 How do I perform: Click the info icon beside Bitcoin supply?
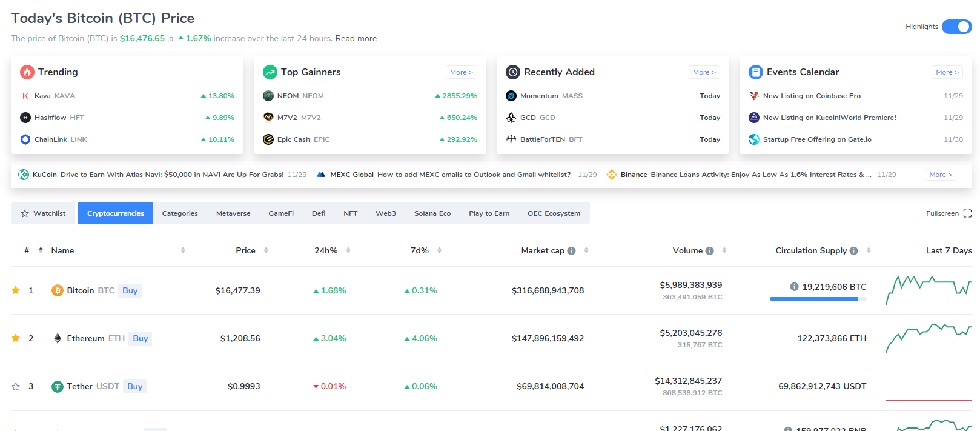point(794,287)
